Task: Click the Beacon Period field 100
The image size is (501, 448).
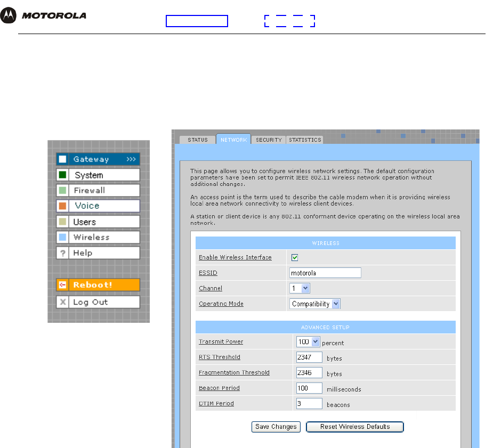Action: click(309, 388)
